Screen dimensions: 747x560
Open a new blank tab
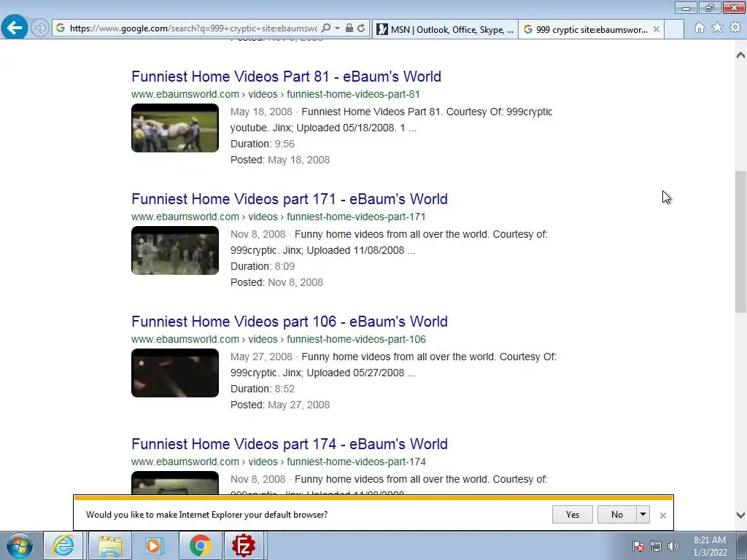pos(673,29)
